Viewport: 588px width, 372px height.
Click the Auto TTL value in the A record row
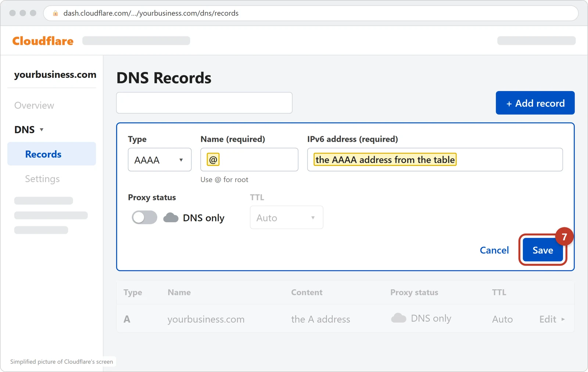click(x=502, y=319)
